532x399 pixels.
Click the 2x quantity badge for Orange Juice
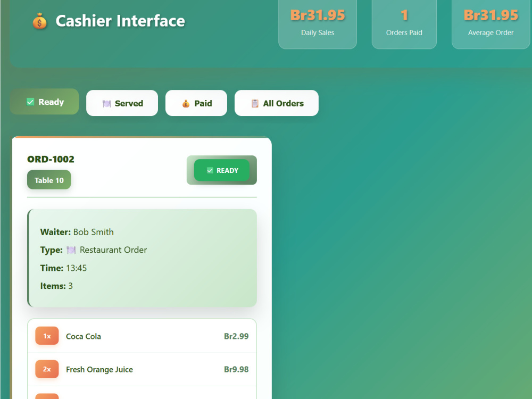(x=47, y=369)
